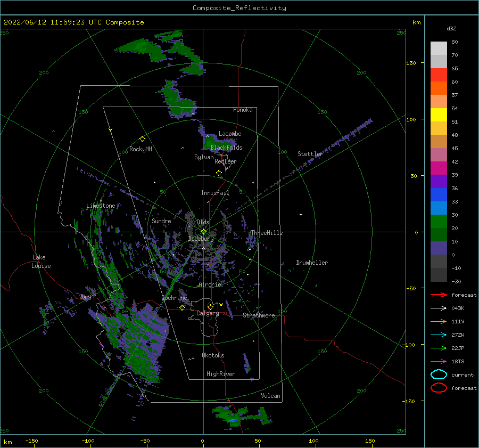
Task: Select the green 30 dBZ color swatch
Action: [439, 221]
